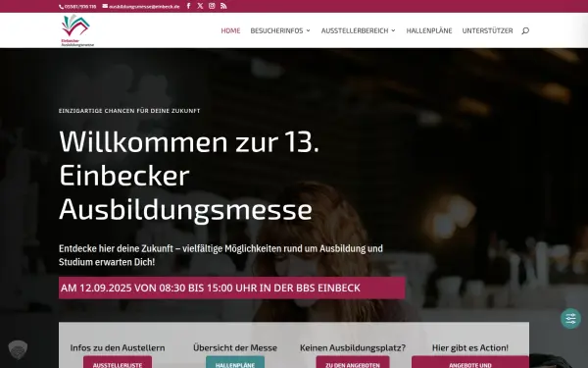588x368 pixels.
Task: Click text EINZIGARTIGE CHANCEN FÜR DEINE ZUKUNFT
Action: pos(129,111)
